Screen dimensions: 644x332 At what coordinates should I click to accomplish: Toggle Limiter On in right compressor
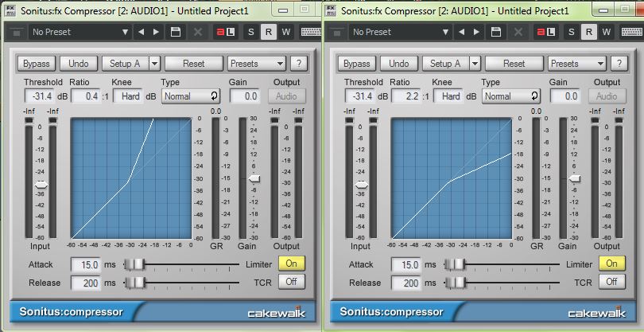612,264
